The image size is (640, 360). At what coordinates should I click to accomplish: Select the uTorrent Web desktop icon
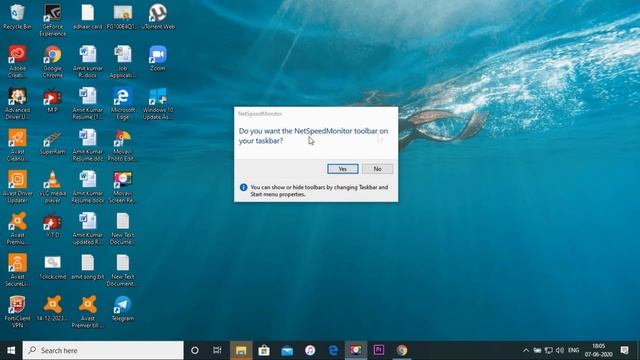click(x=158, y=17)
